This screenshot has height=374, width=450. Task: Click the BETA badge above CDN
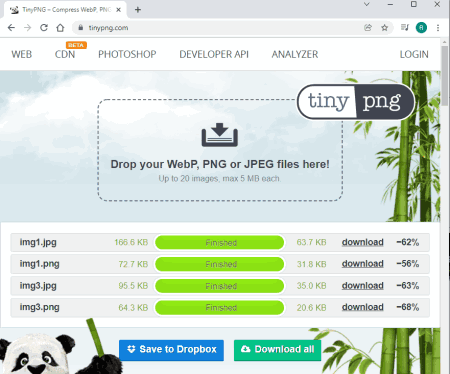pyautogui.click(x=76, y=45)
